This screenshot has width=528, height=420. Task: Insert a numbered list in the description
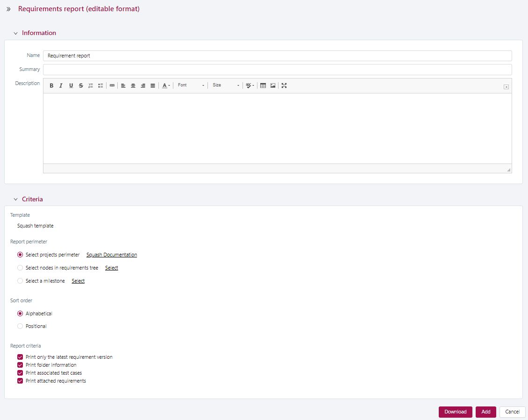click(91, 85)
